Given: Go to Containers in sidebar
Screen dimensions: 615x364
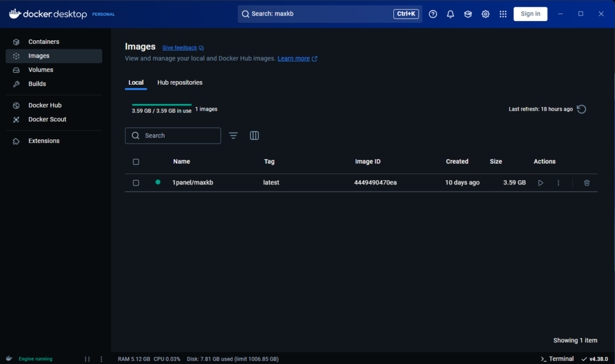Looking at the screenshot, I should 43,41.
